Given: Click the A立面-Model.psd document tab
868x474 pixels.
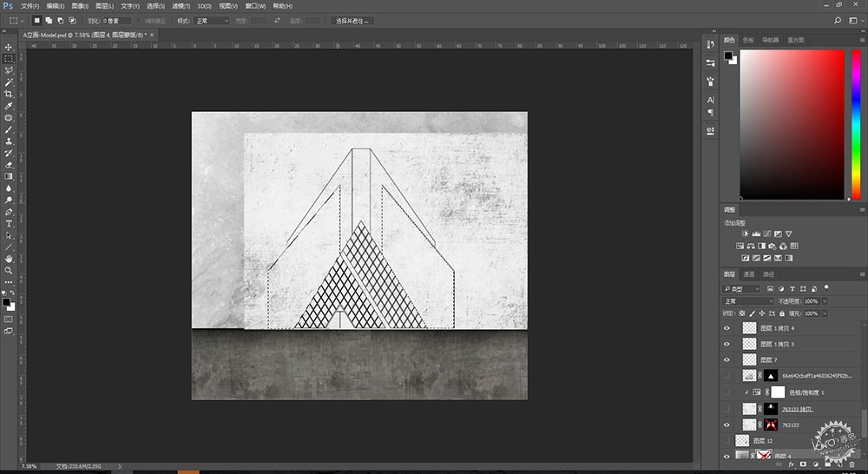Looking at the screenshot, I should [83, 35].
